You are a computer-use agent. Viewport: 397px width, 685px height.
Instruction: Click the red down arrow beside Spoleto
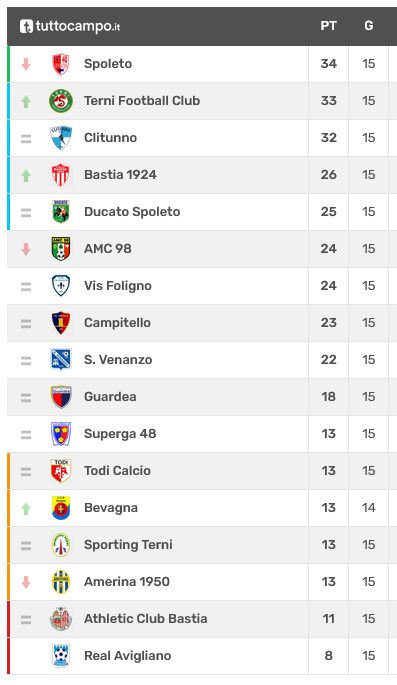26,64
